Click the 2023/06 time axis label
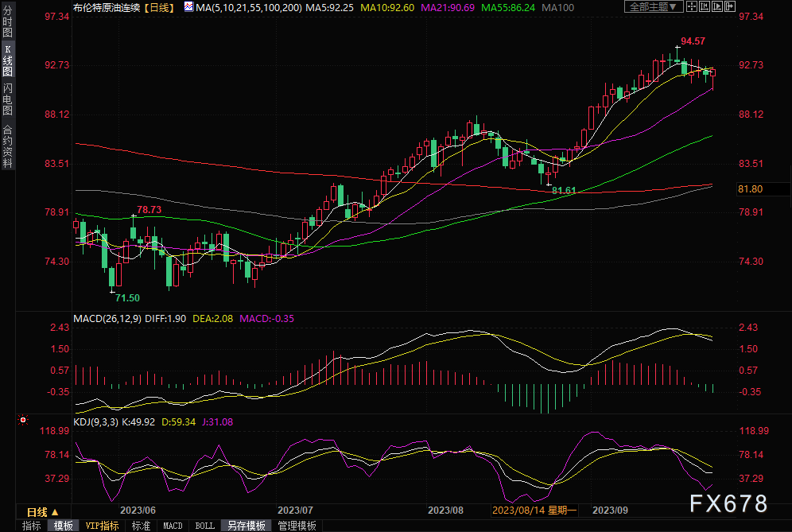 (138, 511)
